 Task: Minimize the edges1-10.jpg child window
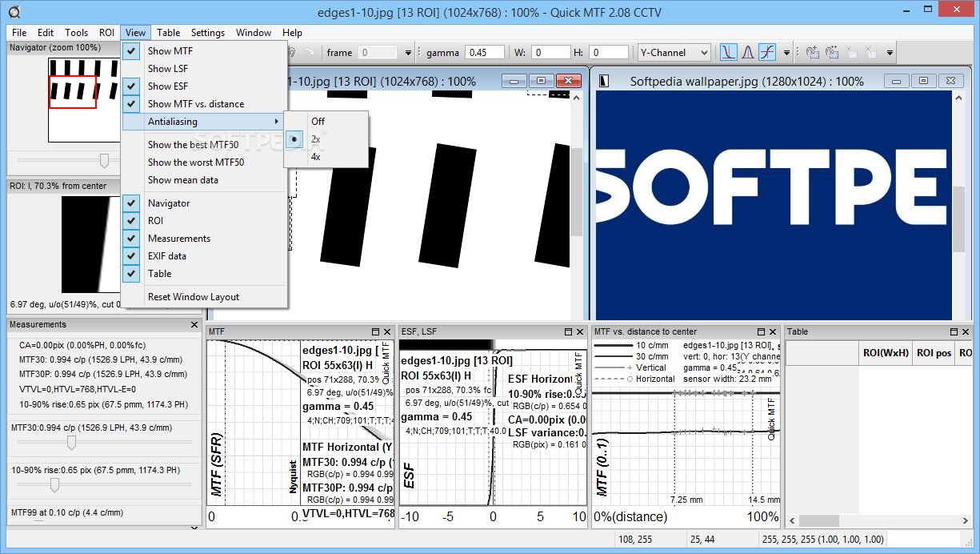pyautogui.click(x=515, y=81)
